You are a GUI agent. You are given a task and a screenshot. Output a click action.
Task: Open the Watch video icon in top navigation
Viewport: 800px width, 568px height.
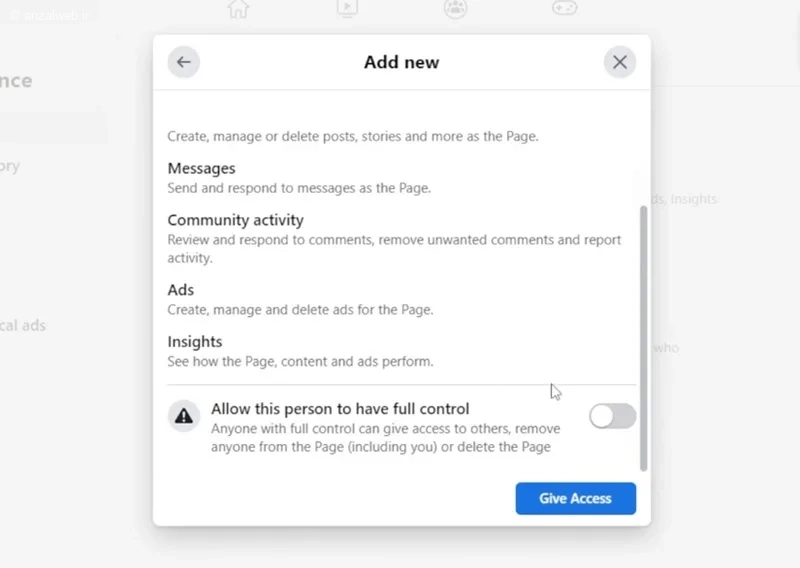347,9
